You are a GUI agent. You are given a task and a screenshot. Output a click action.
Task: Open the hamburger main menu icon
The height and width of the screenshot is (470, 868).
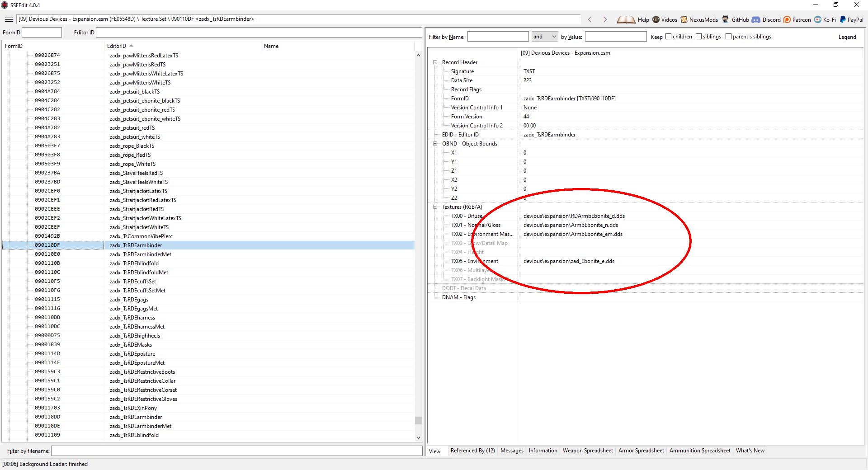[x=9, y=19]
